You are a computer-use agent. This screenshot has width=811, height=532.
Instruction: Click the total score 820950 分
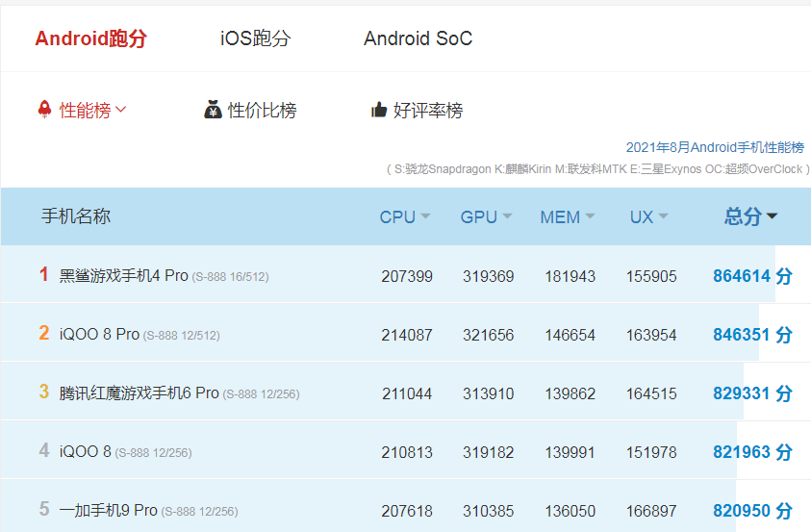coord(752,511)
